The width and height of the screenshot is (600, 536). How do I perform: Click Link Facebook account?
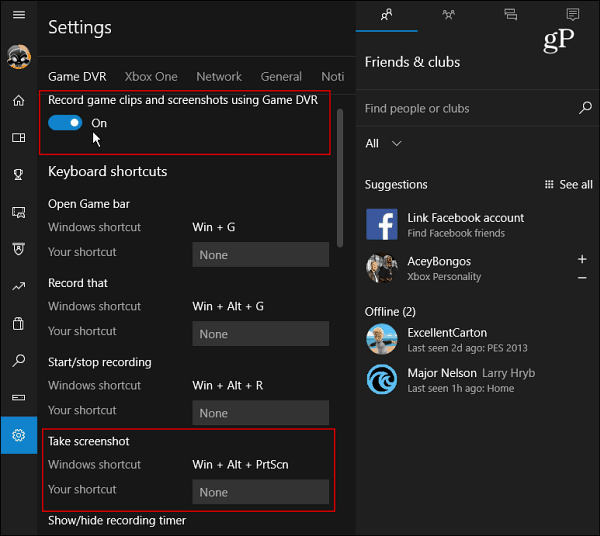point(466,218)
